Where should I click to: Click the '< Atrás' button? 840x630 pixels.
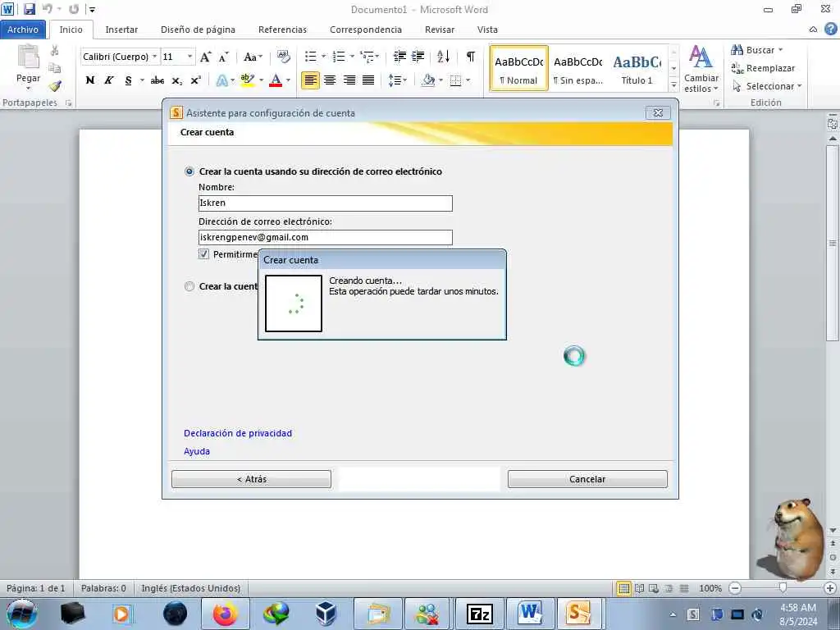251,479
